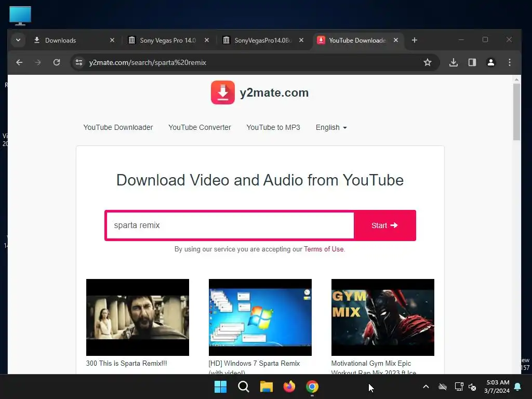
Task: Open the Chrome profile icon
Action: click(491, 62)
